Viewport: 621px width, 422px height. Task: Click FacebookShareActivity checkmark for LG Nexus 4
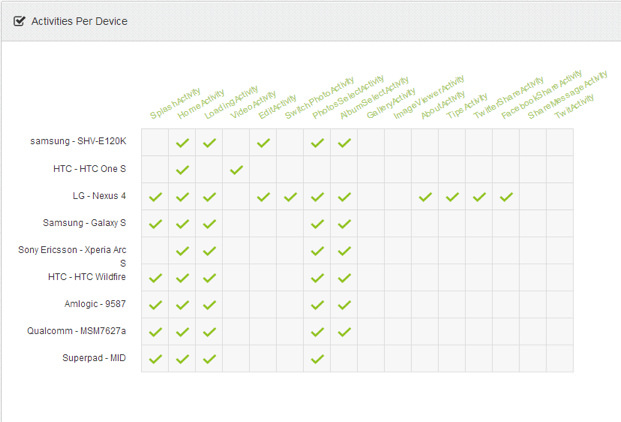[x=506, y=197]
